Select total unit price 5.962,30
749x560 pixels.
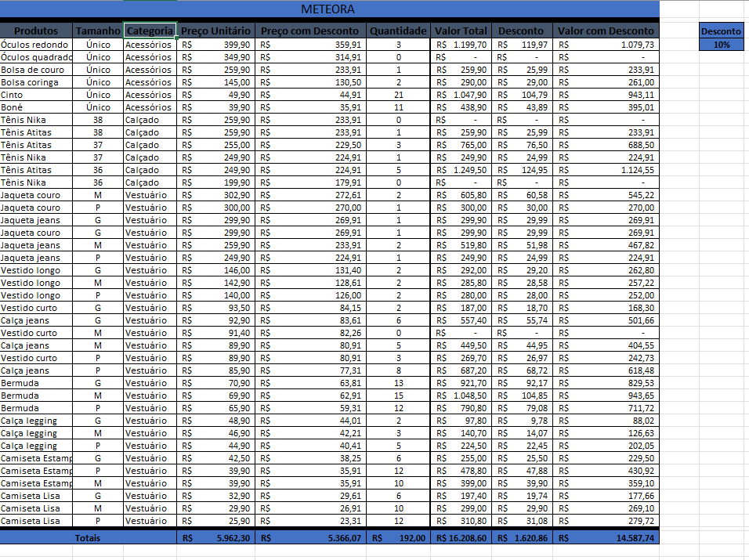pyautogui.click(x=216, y=537)
